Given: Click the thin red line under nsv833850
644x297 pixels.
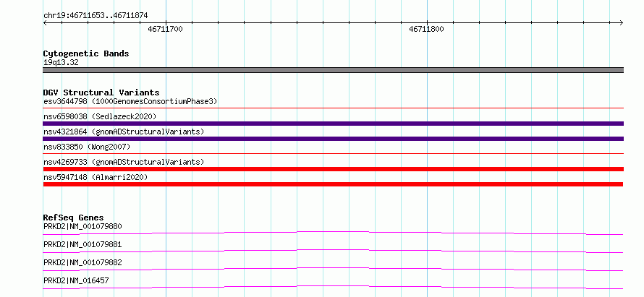Looking at the screenshot, I should (x=333, y=153).
